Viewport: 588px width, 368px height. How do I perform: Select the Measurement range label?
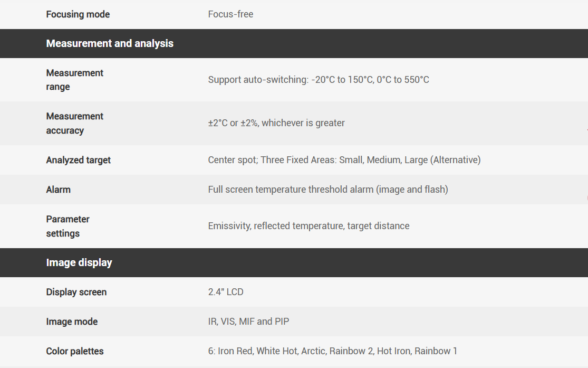tap(74, 80)
